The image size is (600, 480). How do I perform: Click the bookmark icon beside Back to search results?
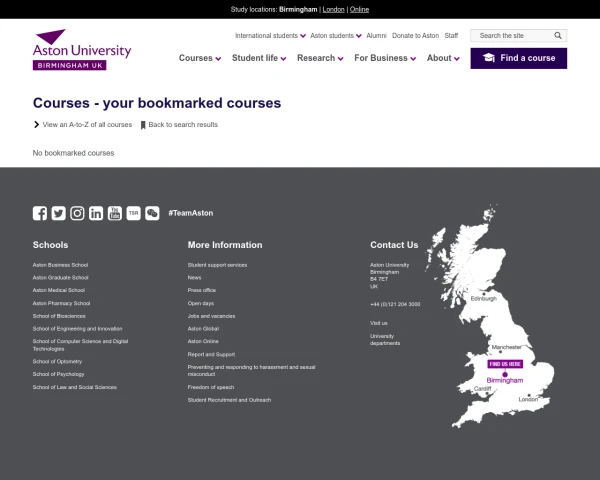tap(143, 125)
